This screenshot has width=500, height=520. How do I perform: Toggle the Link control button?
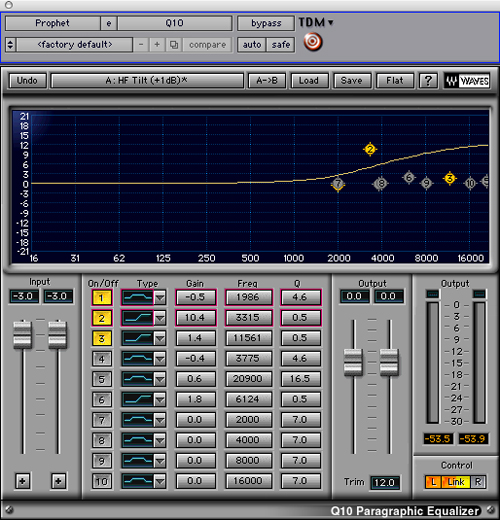pos(456,482)
